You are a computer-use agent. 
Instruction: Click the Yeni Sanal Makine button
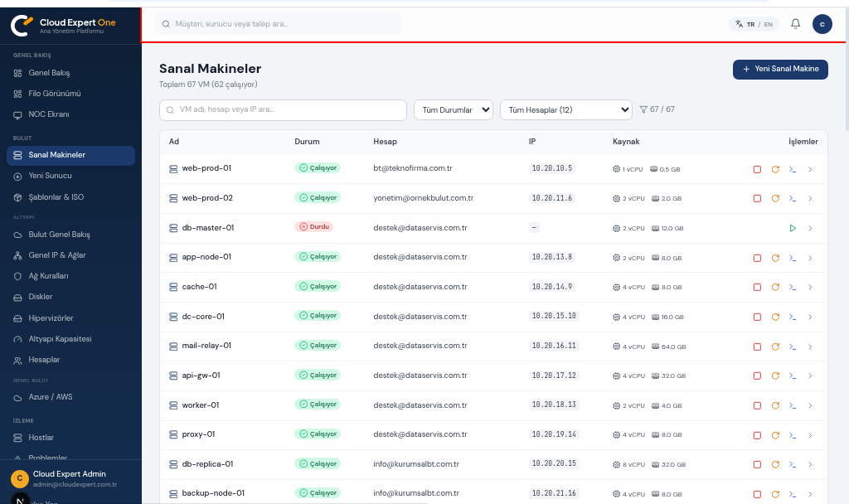click(x=780, y=70)
